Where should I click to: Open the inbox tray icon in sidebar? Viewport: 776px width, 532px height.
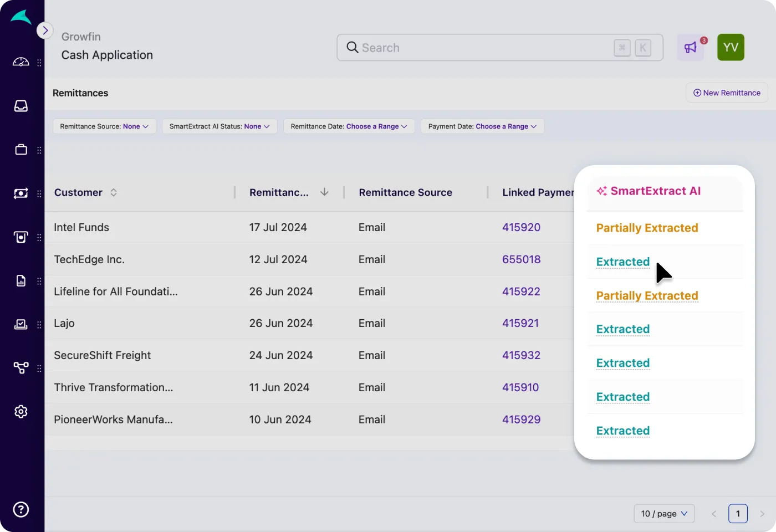coord(21,106)
